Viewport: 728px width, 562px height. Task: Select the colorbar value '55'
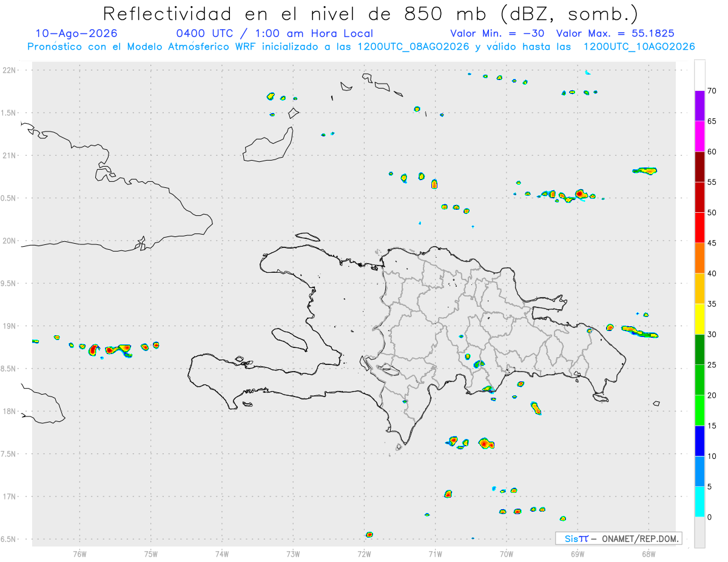[712, 182]
